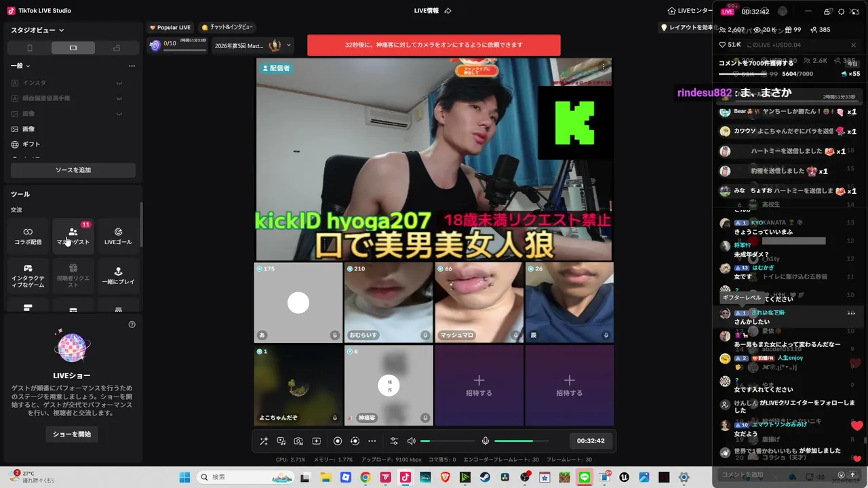The image size is (868, 488).
Task: Click the ソースを追加 button
Action: point(73,170)
